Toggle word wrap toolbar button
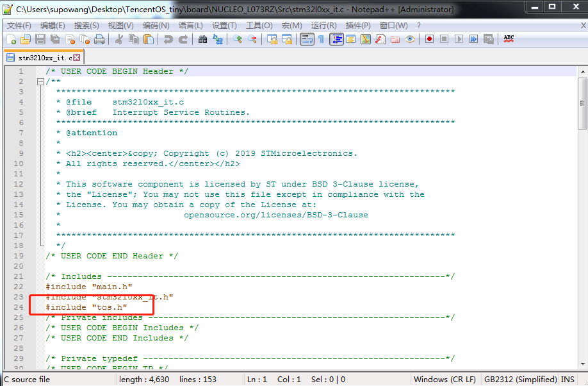The image size is (588, 386). pos(307,39)
